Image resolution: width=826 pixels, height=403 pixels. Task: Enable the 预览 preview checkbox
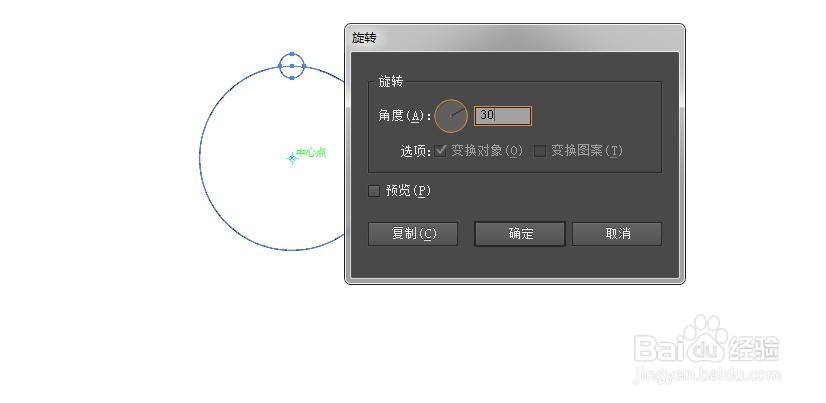[373, 191]
